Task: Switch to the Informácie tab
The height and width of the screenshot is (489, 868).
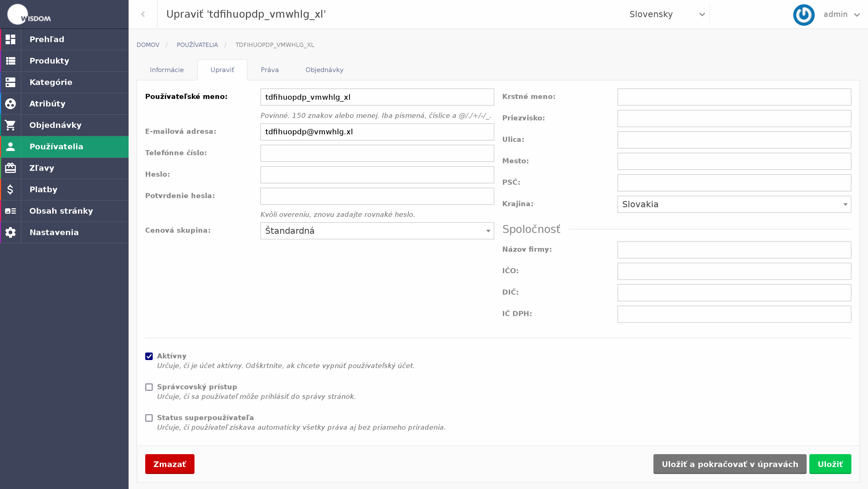Action: point(167,70)
